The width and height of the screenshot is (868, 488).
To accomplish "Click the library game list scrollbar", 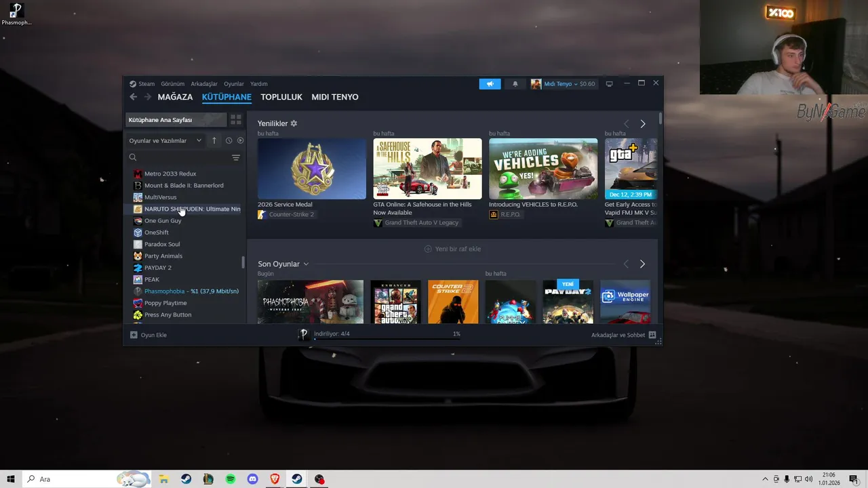I will pos(243,262).
